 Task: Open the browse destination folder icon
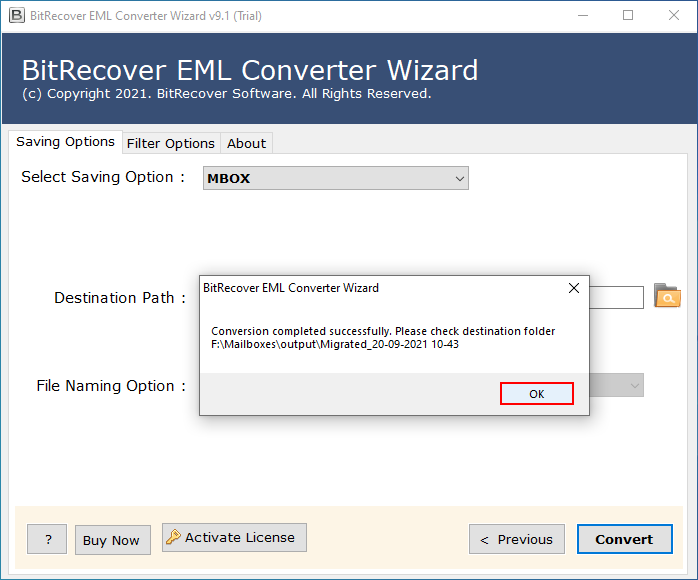point(667,296)
